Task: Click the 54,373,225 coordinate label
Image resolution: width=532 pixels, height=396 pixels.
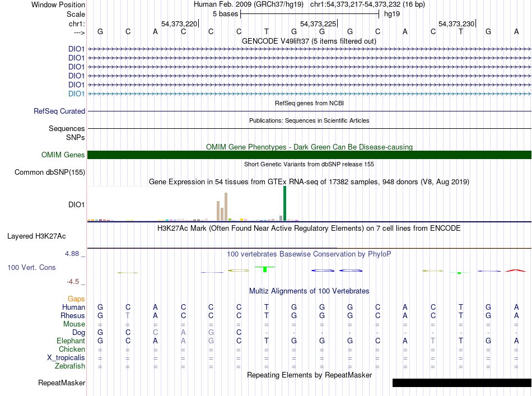Action: point(318,24)
